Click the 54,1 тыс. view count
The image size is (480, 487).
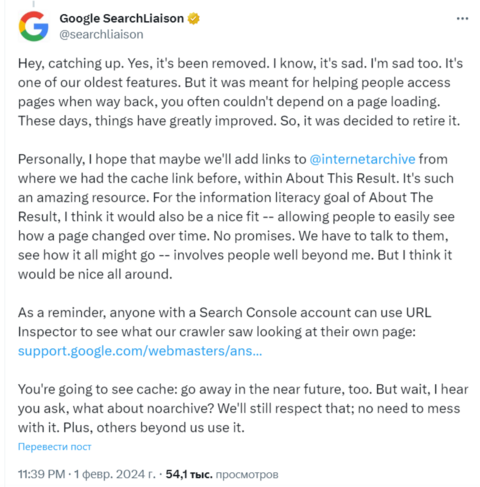point(189,474)
